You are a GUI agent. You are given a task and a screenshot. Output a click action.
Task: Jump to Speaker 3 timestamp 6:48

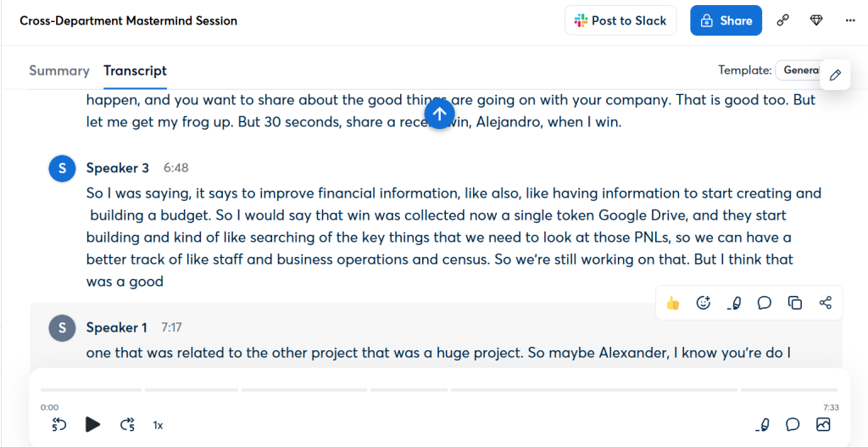pyautogui.click(x=176, y=168)
